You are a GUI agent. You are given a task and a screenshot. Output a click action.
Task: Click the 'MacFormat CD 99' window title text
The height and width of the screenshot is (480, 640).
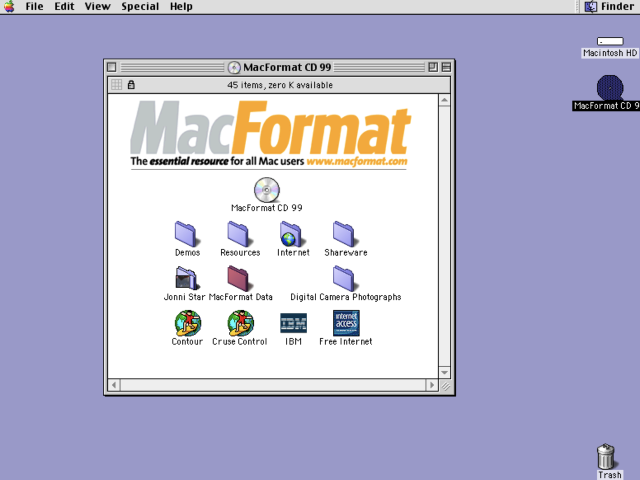coord(287,67)
